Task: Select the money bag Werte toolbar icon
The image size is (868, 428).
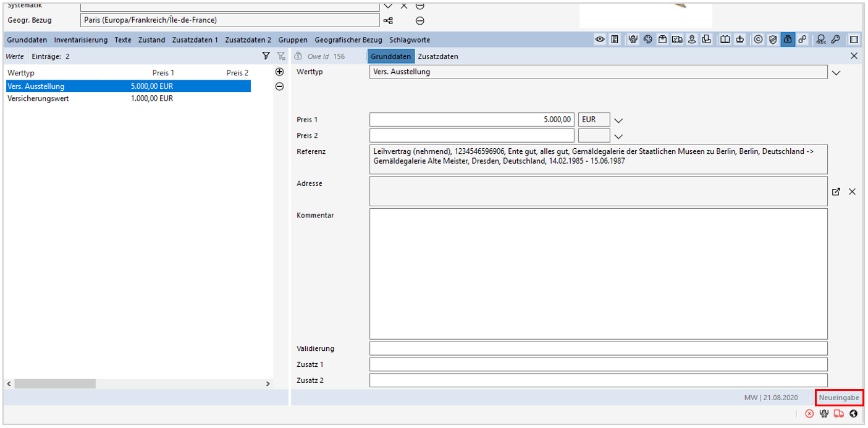Action: tap(788, 39)
